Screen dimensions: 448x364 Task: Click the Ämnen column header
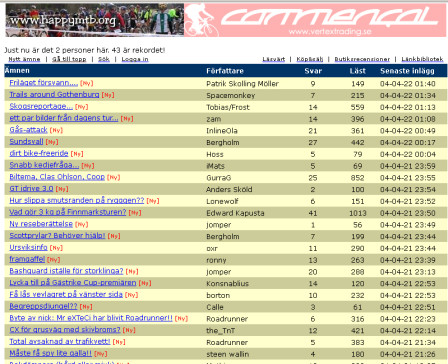click(17, 71)
